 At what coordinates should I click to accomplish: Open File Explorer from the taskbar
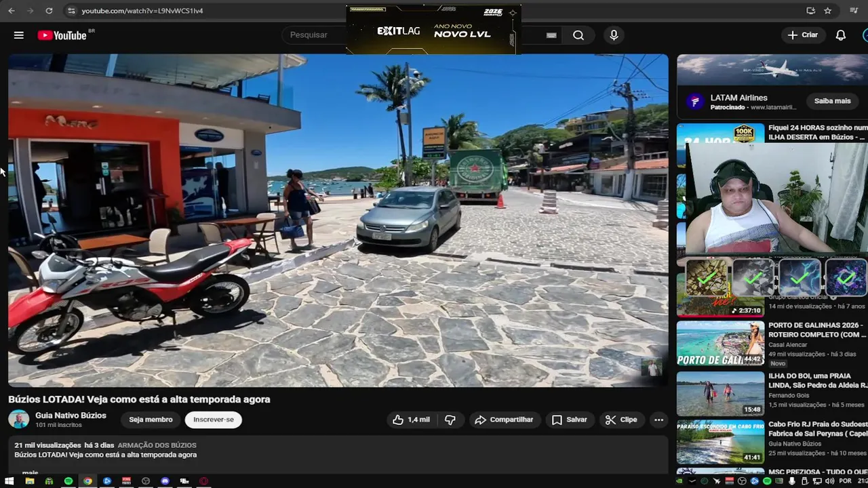tap(30, 481)
